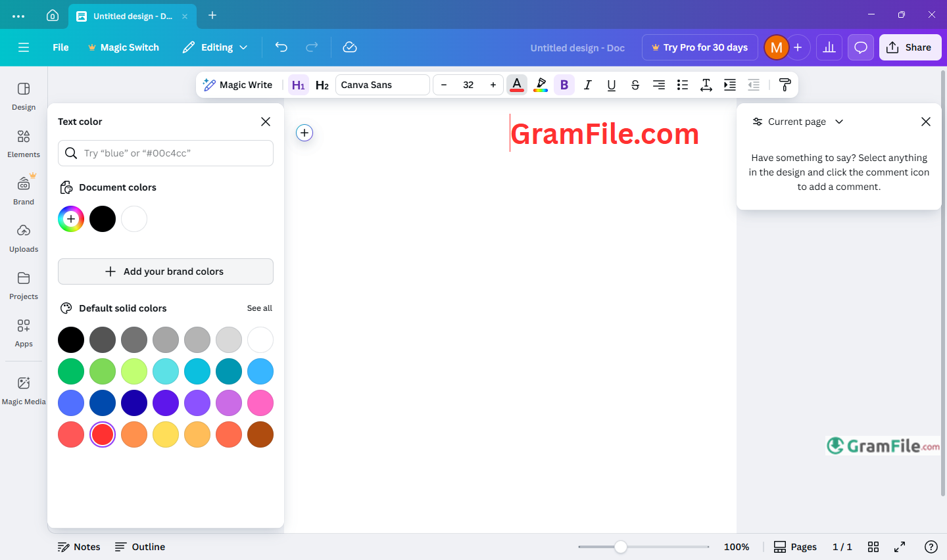The image size is (947, 560).
Task: Close the Text color panel
Action: [266, 122]
